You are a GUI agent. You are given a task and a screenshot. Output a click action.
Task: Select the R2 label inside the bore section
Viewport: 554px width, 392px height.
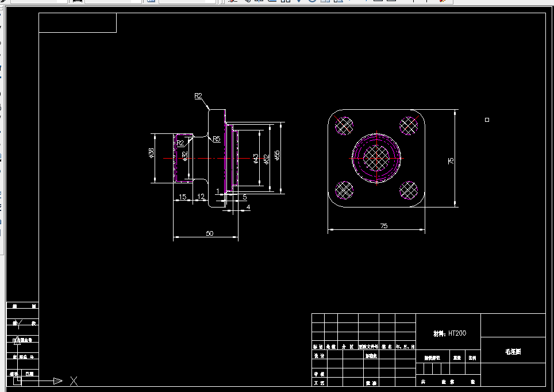[180, 143]
